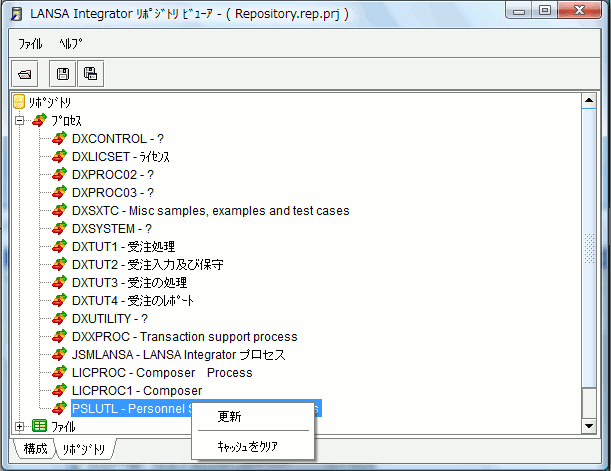Select DXXPROC - Transaction support process
This screenshot has width=611, height=471.
point(185,336)
